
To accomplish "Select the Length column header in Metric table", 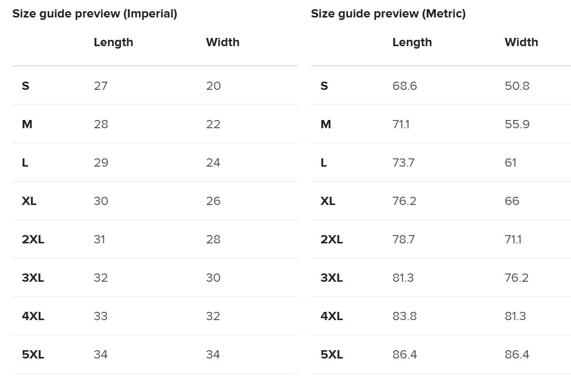I will (x=412, y=42).
